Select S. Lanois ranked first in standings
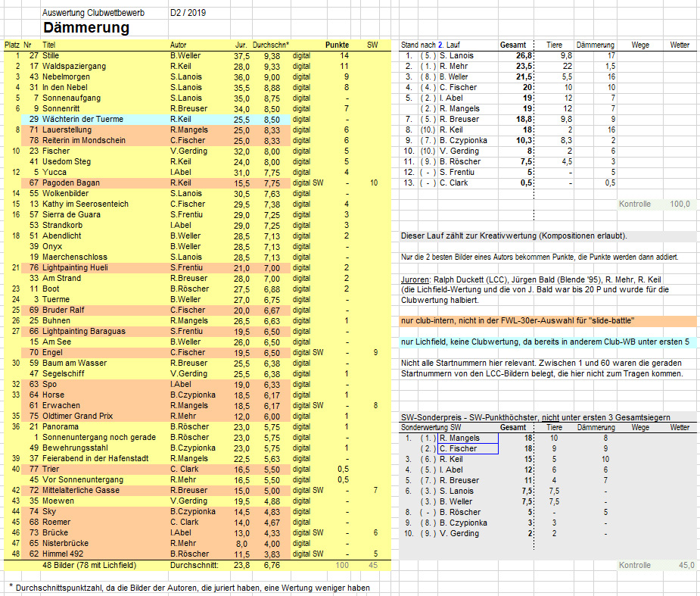Image resolution: width=700 pixels, height=596 pixels. (x=456, y=56)
